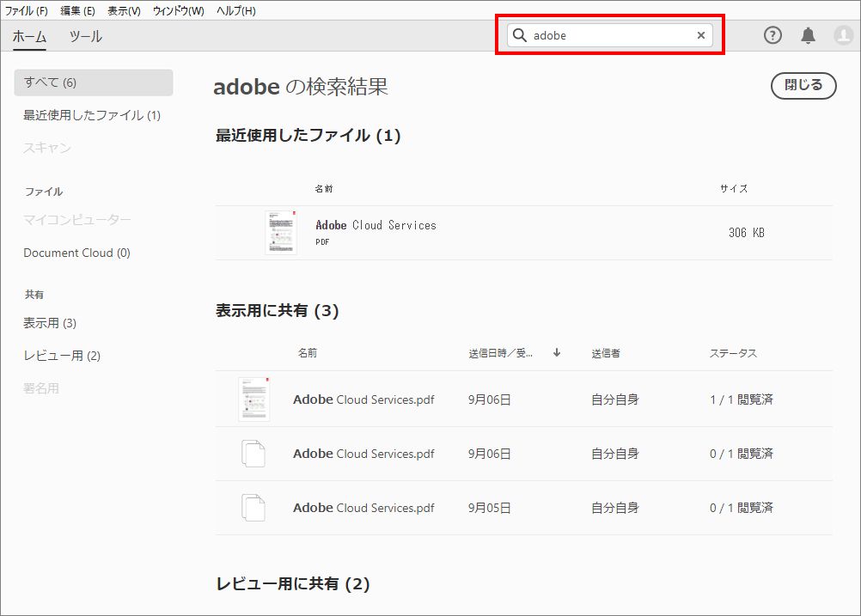Clear the search using the X icon
861x616 pixels.
tap(701, 35)
